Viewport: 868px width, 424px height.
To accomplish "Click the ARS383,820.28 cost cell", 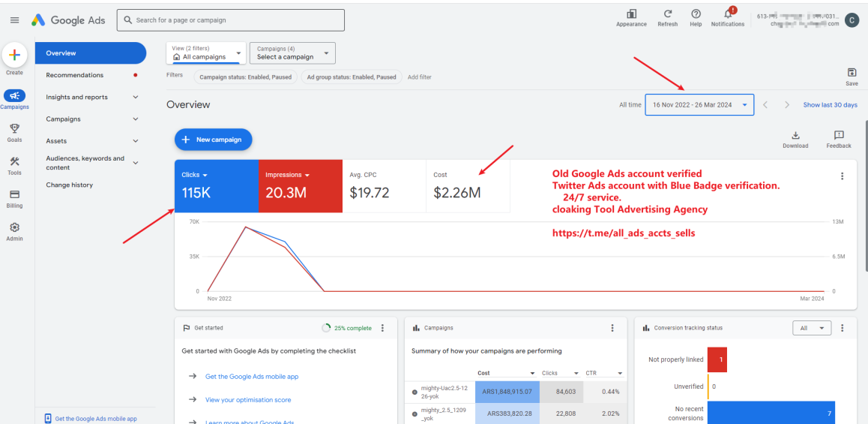I will click(x=507, y=413).
